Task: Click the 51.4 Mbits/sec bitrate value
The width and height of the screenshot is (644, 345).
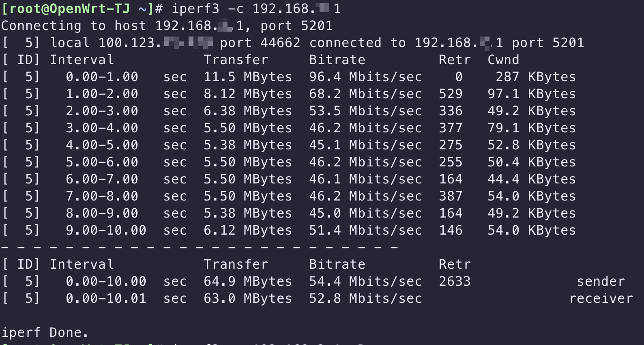Action: pos(365,230)
